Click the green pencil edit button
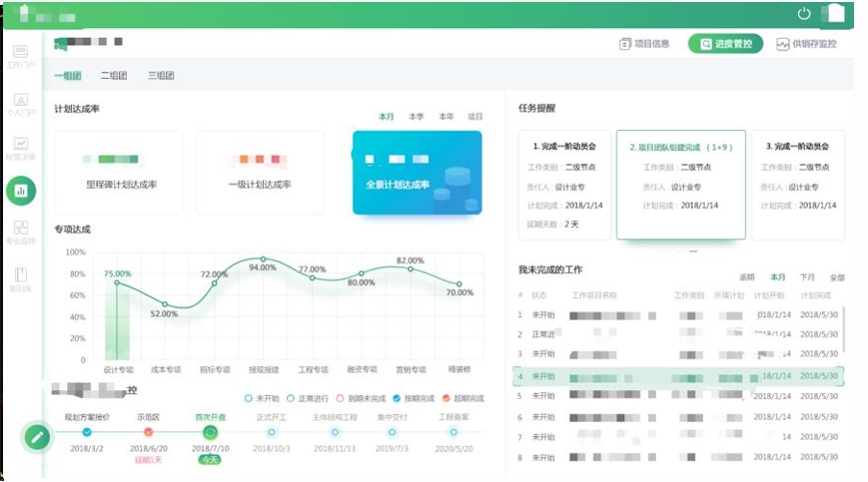This screenshot has width=868, height=482. (x=37, y=436)
